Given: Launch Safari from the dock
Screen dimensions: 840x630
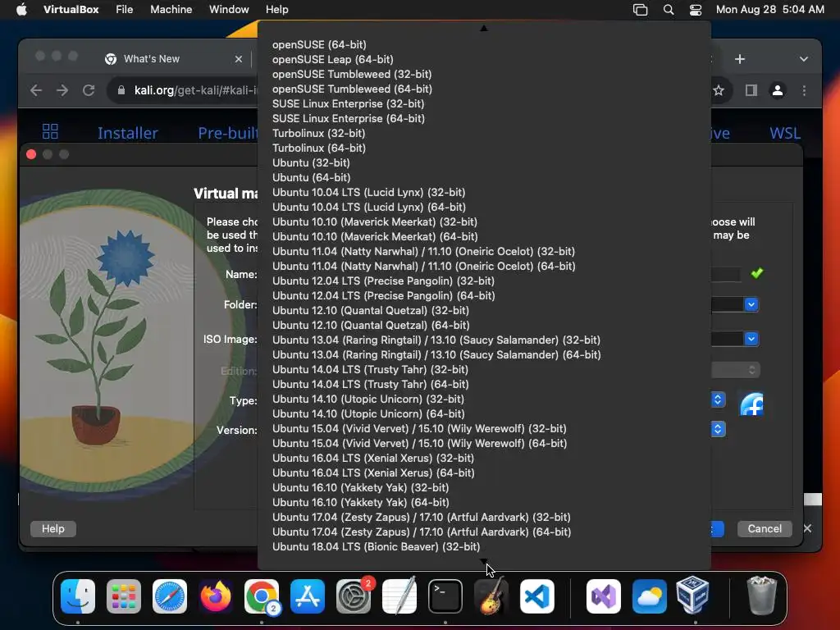Looking at the screenshot, I should coord(170,596).
